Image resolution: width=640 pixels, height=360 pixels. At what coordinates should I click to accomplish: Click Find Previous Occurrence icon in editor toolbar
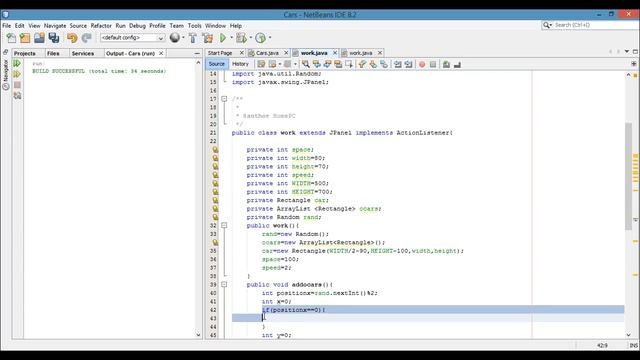[x=316, y=64]
